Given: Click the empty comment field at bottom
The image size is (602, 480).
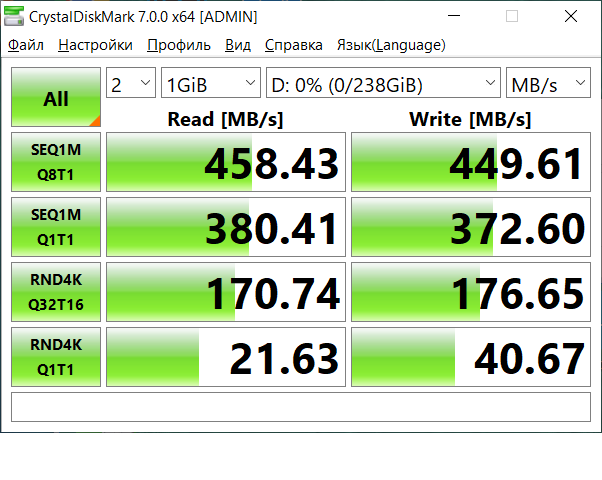Looking at the screenshot, I should (x=300, y=407).
